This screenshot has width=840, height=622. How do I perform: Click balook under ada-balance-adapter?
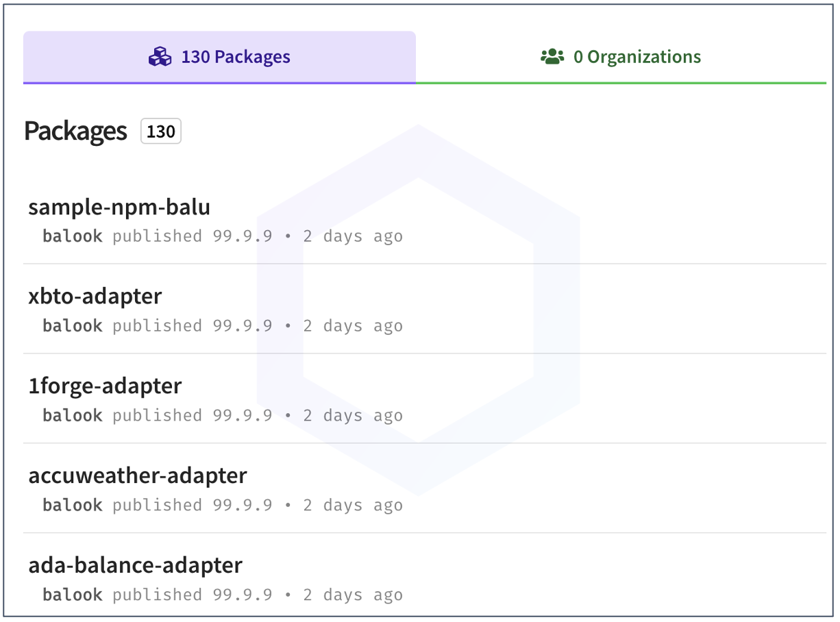(72, 595)
